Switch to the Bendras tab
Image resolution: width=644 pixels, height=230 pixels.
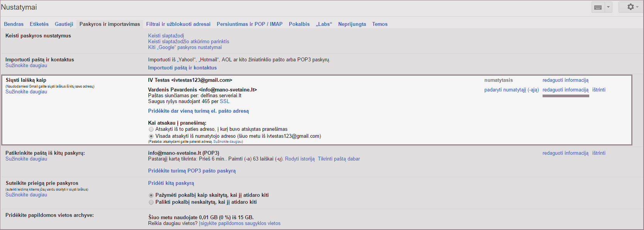coord(13,24)
